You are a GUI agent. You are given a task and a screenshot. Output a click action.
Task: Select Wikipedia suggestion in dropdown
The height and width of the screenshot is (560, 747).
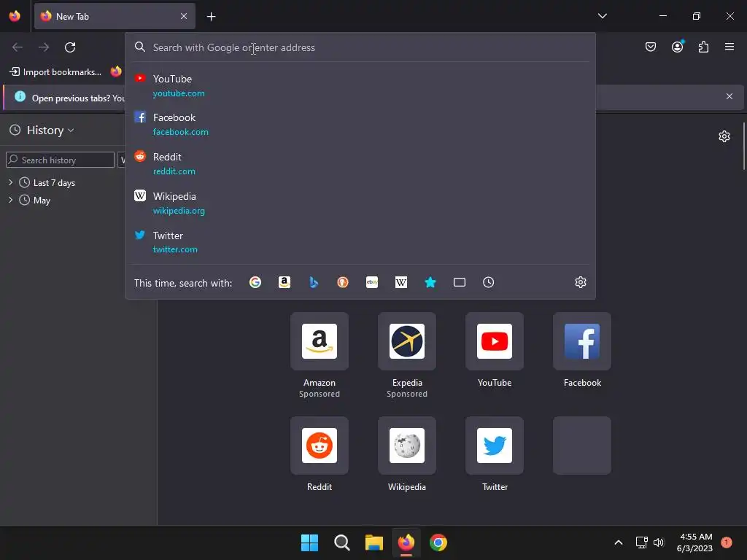click(x=360, y=203)
